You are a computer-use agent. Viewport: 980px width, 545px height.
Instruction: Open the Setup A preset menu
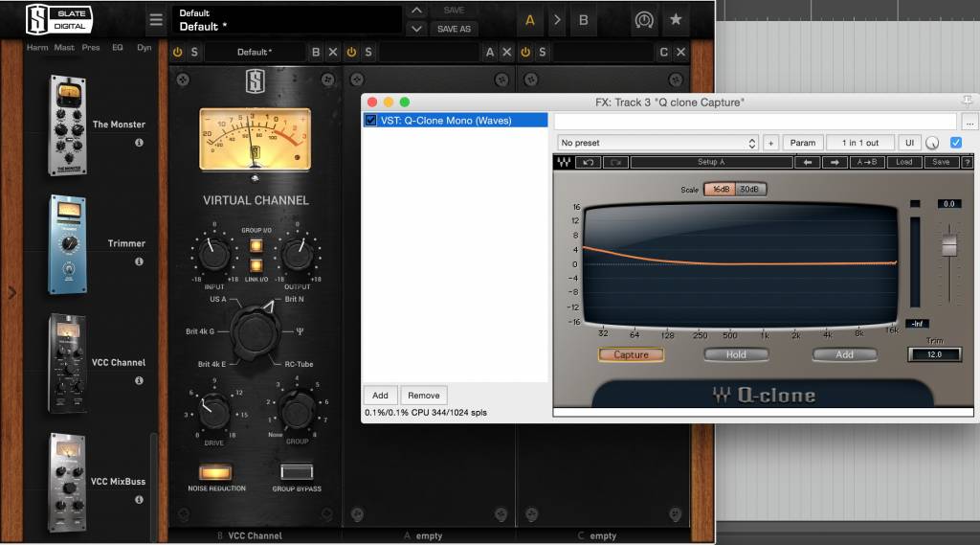(711, 162)
